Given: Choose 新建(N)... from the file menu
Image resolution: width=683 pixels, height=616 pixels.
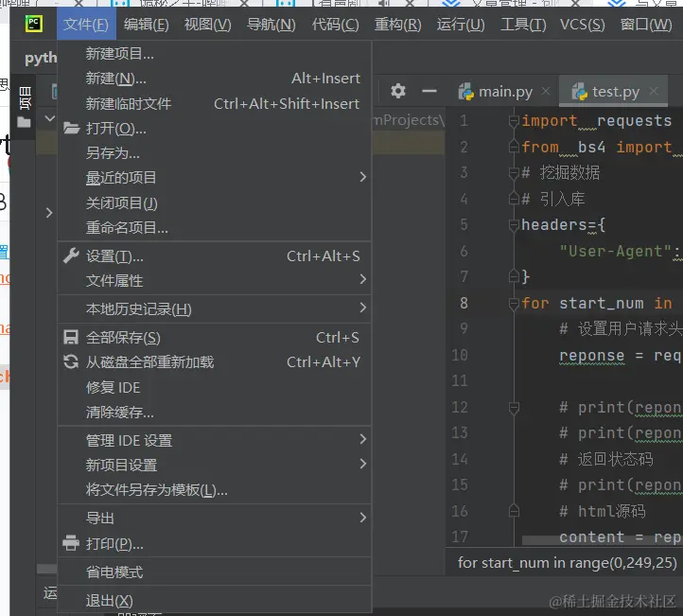Looking at the screenshot, I should tap(215, 79).
